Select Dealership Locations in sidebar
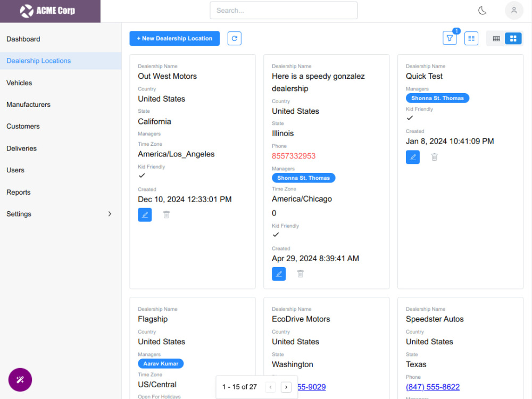This screenshot has width=532, height=399. tap(61, 61)
